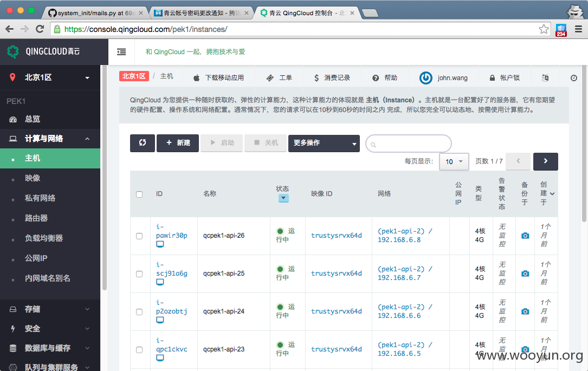Click 消费记录 billing records

tap(332, 77)
